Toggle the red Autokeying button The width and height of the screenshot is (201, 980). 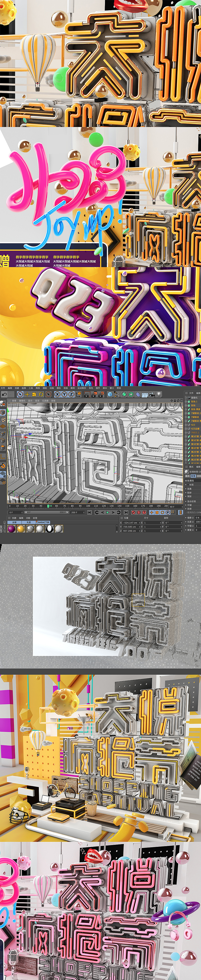(x=139, y=512)
